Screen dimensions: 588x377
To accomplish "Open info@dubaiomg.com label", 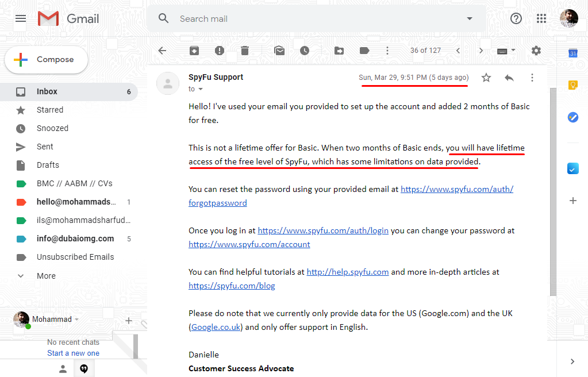I will click(69, 238).
